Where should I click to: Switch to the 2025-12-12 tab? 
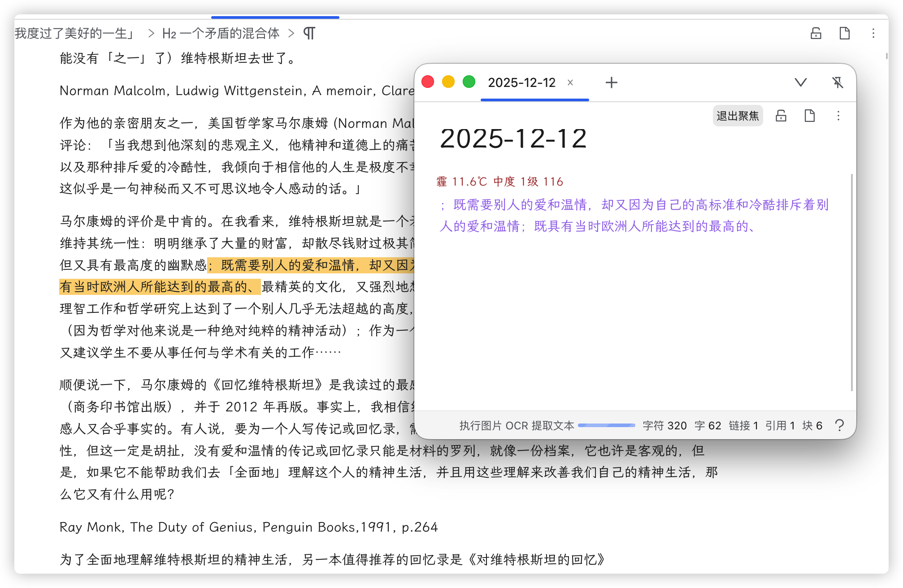tap(521, 82)
